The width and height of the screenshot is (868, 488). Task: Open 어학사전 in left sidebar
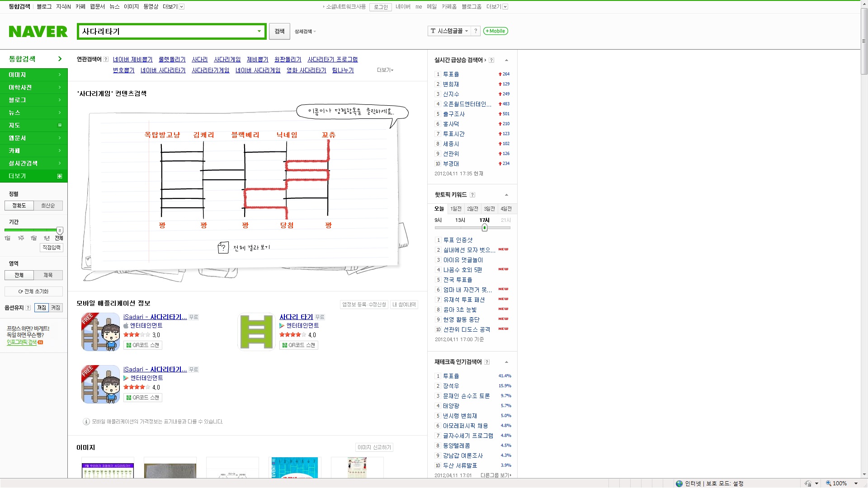point(34,88)
